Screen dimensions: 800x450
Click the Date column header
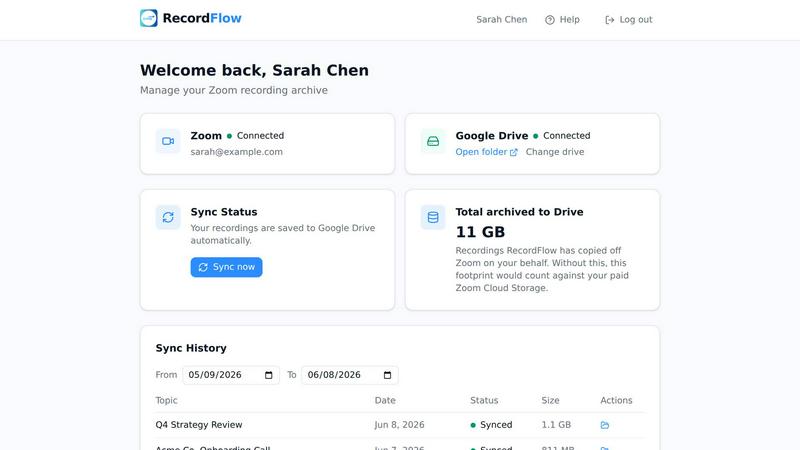[x=385, y=401]
